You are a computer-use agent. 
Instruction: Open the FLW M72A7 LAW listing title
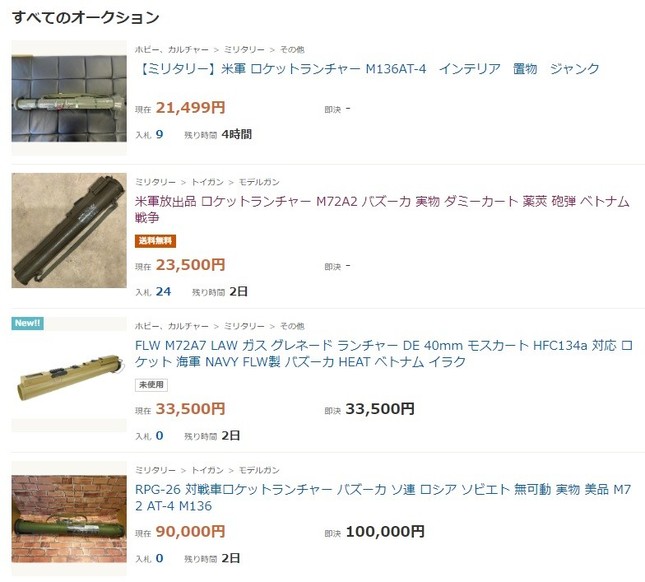click(x=383, y=353)
